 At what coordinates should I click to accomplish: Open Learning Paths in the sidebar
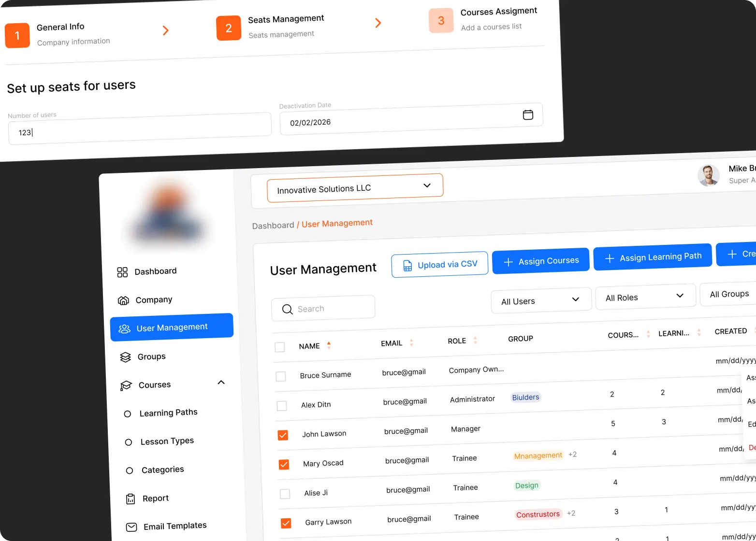pos(168,413)
